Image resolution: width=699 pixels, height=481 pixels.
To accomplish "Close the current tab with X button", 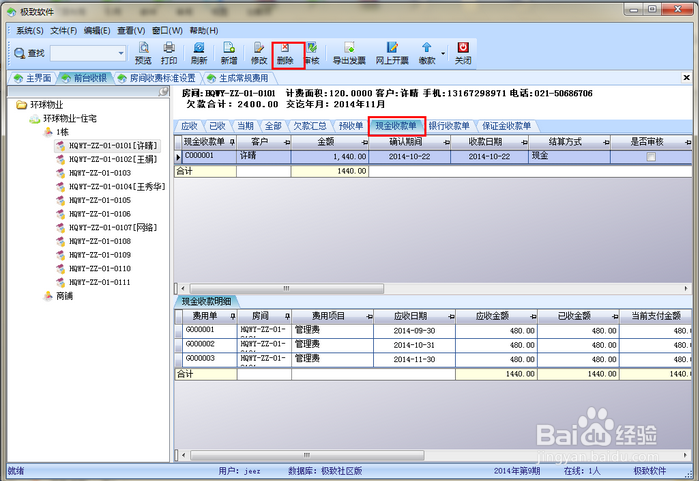I will click(x=687, y=78).
